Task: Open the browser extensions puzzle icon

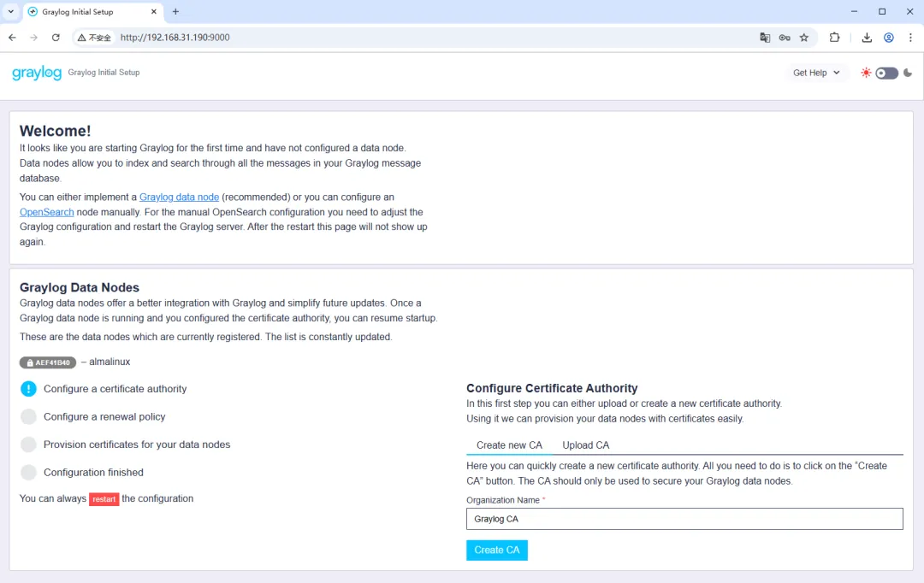Action: click(834, 37)
